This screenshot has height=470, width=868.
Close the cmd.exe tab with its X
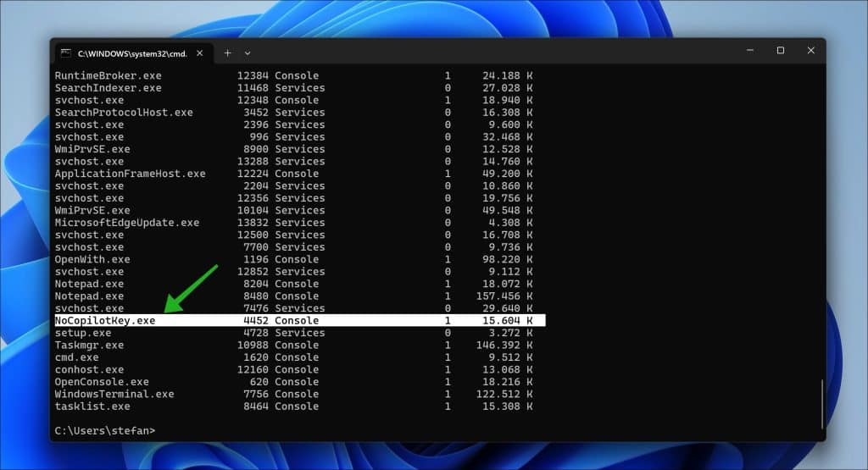[198, 53]
